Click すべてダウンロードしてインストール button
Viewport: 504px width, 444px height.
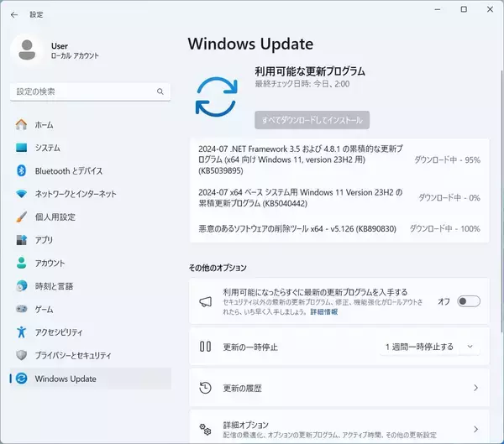312,120
